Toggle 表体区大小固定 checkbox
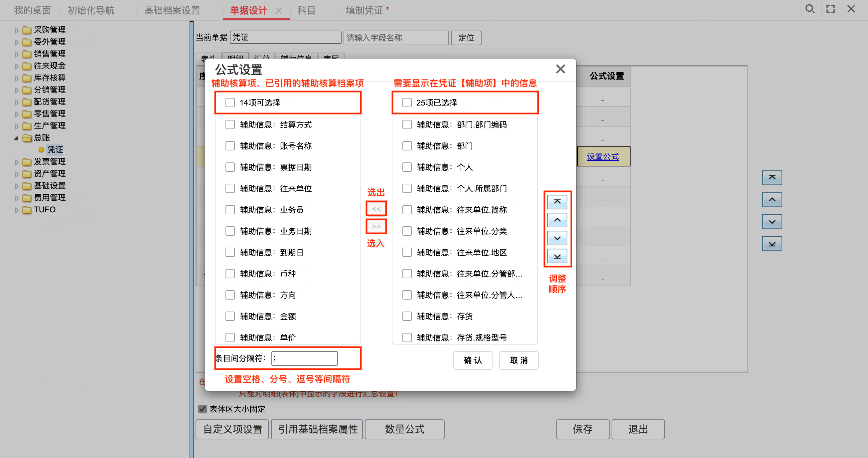Viewport: 868px width, 458px height. (x=202, y=409)
